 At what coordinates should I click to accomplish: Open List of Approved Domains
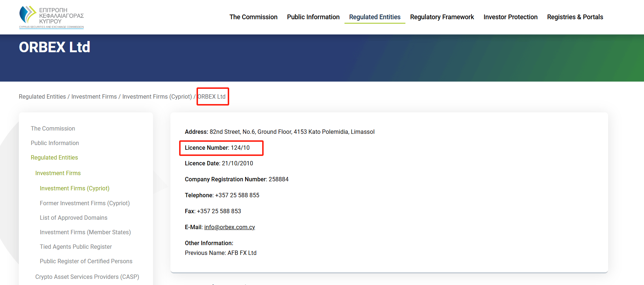[74, 218]
